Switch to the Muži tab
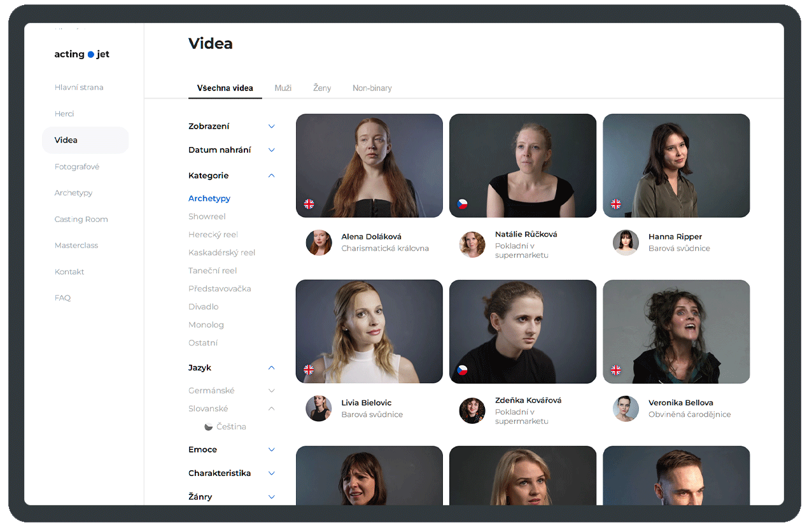 [x=283, y=88]
